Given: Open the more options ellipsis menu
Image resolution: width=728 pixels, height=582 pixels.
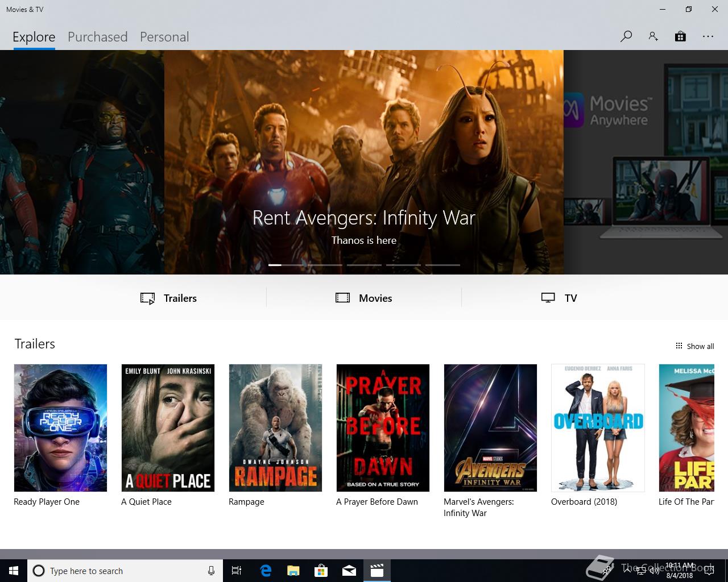Looking at the screenshot, I should (x=708, y=36).
